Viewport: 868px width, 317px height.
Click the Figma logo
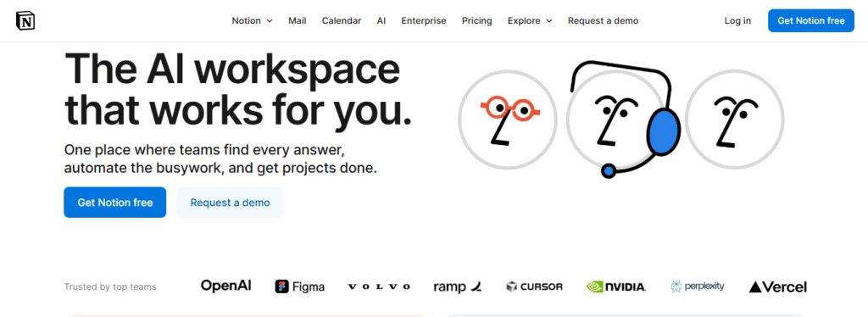click(300, 286)
